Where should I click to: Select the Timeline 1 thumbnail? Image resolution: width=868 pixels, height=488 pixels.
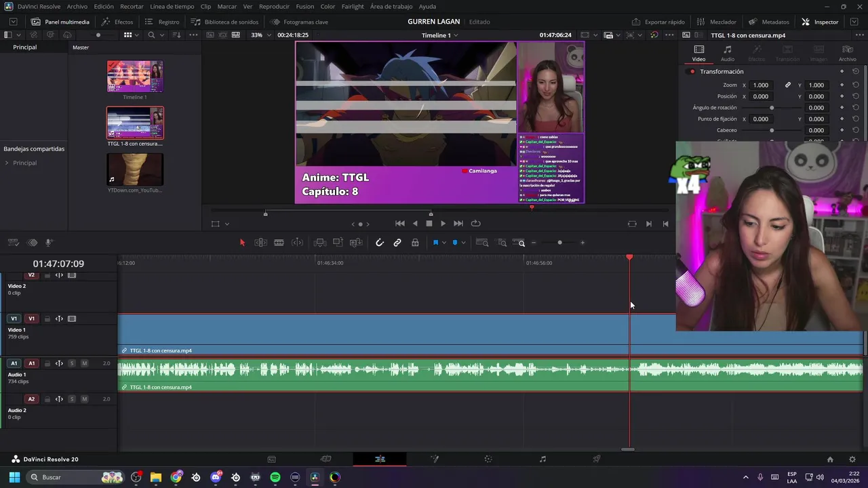(x=135, y=77)
